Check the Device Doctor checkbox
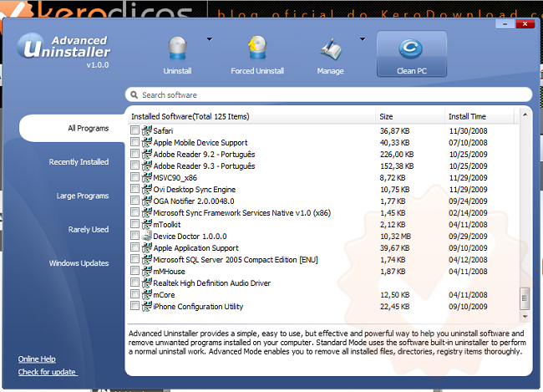The width and height of the screenshot is (543, 392). [x=134, y=236]
